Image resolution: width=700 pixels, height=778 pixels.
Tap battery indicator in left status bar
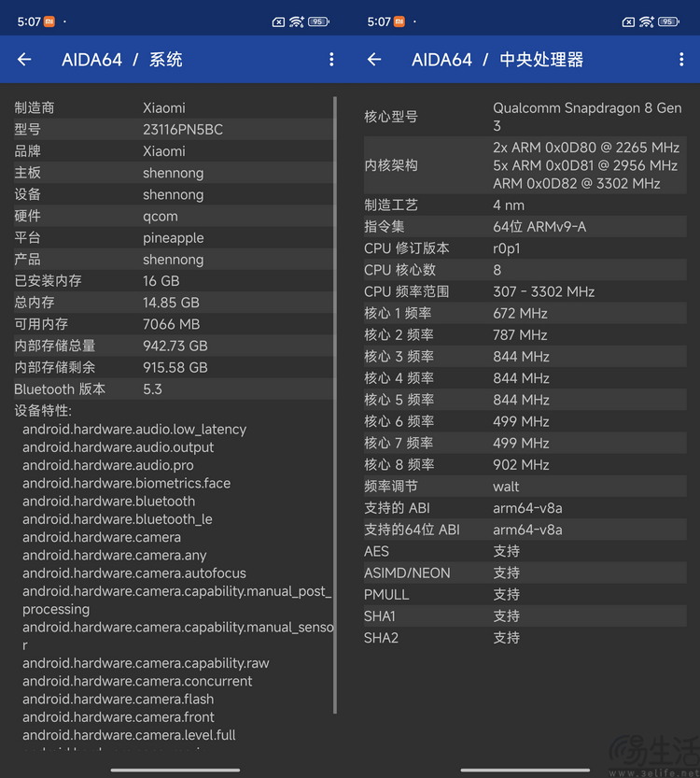319,21
